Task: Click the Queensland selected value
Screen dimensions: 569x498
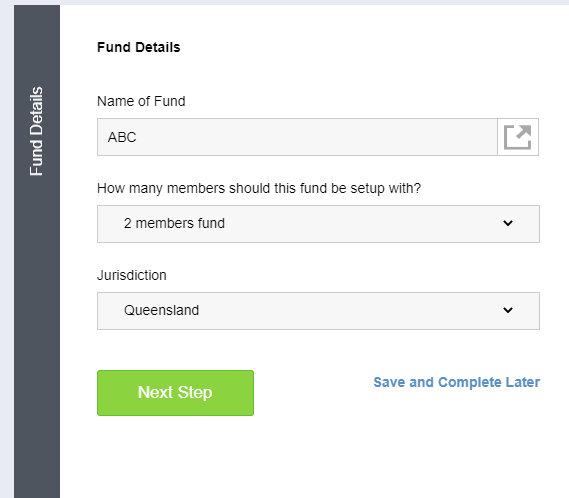Action: (x=161, y=310)
